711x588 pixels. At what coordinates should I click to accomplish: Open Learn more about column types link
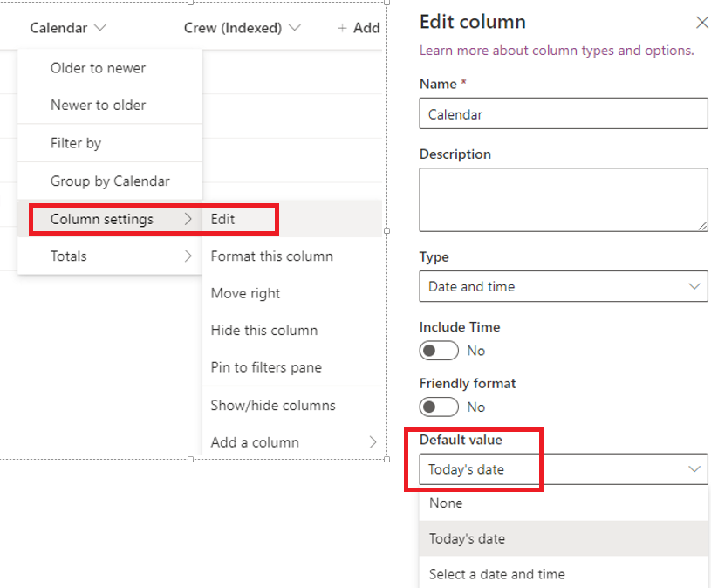pyautogui.click(x=557, y=51)
